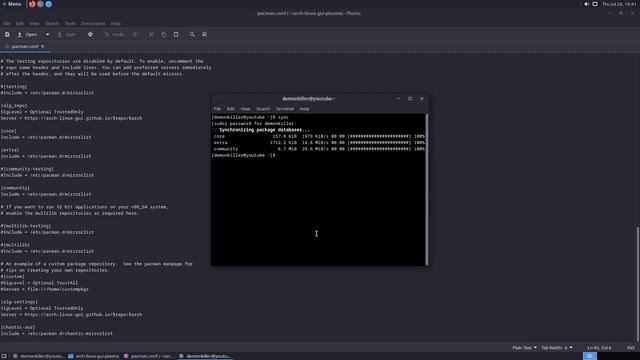This screenshot has height=360, width=640.
Task: Click the Paste icon in Pluma toolbar
Action: coord(176,35)
